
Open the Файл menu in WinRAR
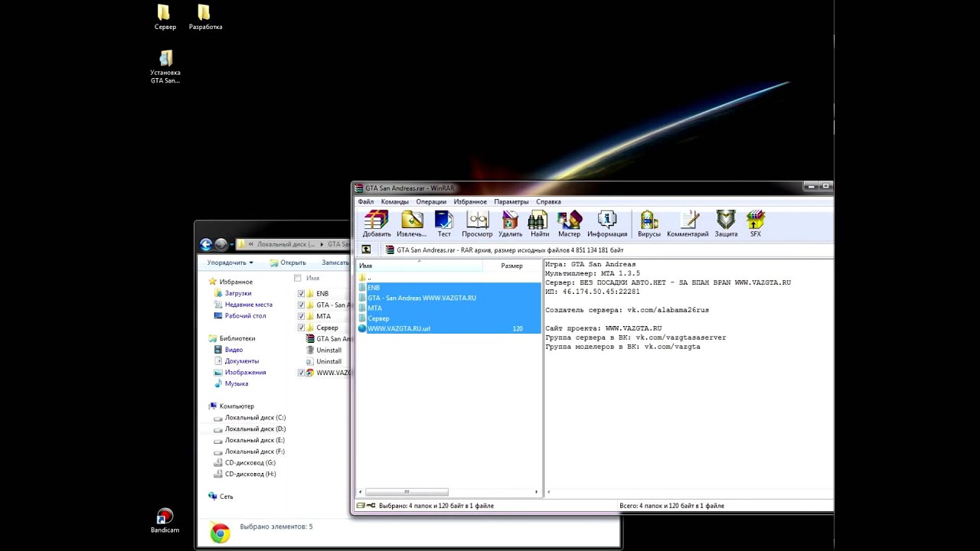tap(366, 202)
